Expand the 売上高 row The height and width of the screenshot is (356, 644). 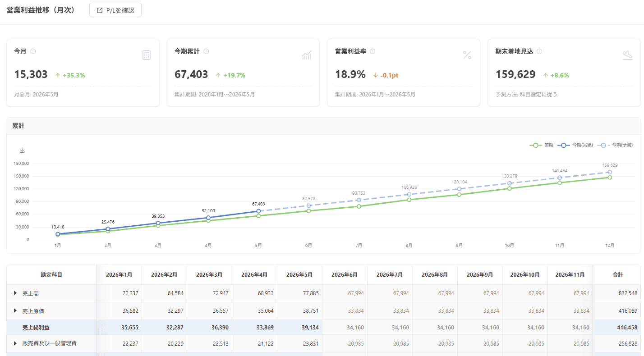(15, 293)
